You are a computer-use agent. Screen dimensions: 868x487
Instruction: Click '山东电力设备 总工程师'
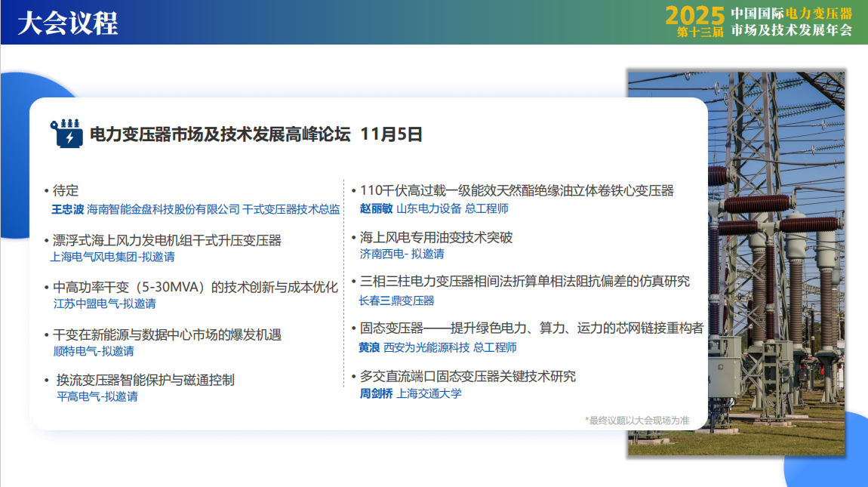coord(452,209)
